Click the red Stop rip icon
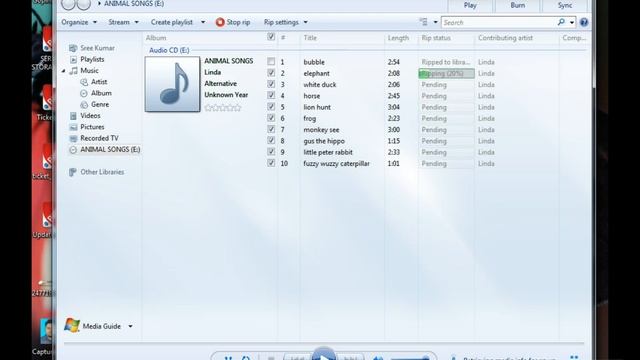640x360 pixels. point(220,22)
